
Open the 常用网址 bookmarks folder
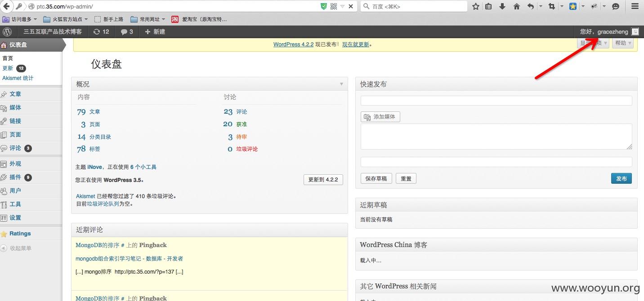click(148, 19)
